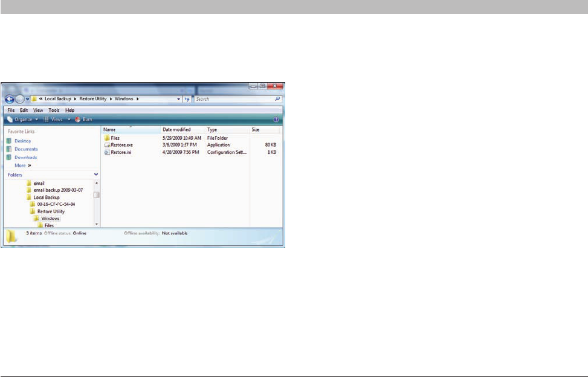Select Windows folder in tree
588x377 pixels.
click(x=50, y=219)
